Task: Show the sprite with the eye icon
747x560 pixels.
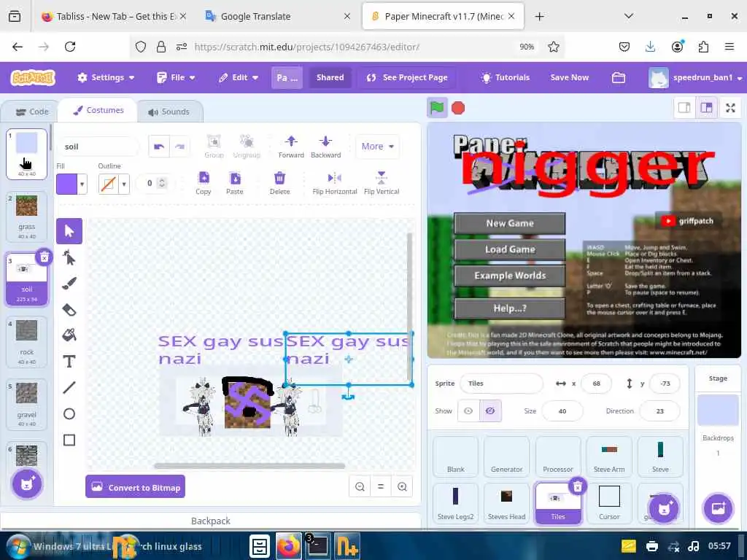Action: pos(468,411)
